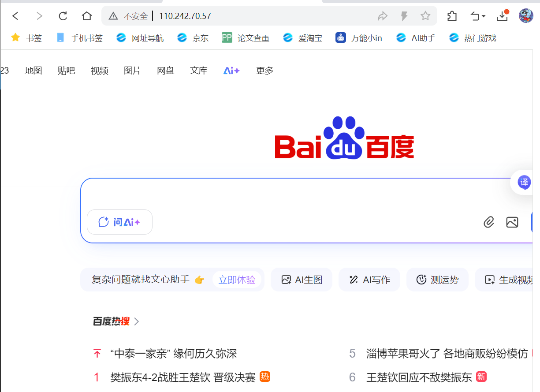Image resolution: width=540 pixels, height=392 pixels.
Task: Open the 万能小in bookmark
Action: (358, 38)
